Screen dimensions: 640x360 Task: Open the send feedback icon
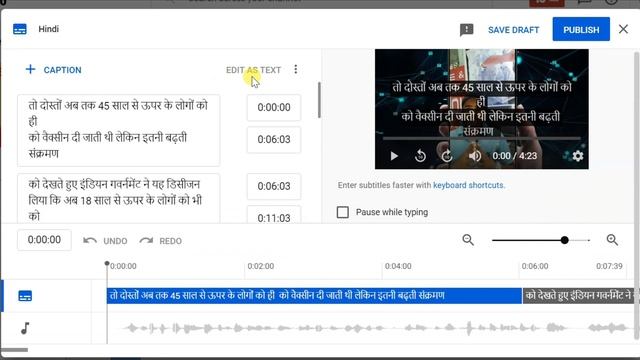click(x=466, y=30)
